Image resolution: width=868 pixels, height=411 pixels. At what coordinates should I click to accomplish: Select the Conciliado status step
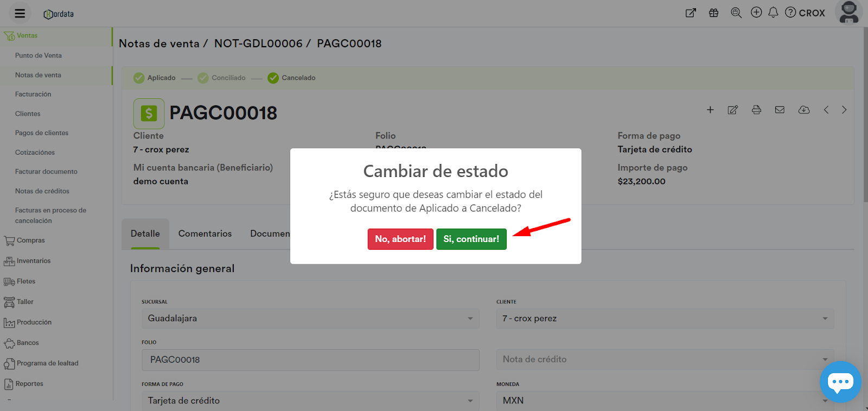[222, 78]
